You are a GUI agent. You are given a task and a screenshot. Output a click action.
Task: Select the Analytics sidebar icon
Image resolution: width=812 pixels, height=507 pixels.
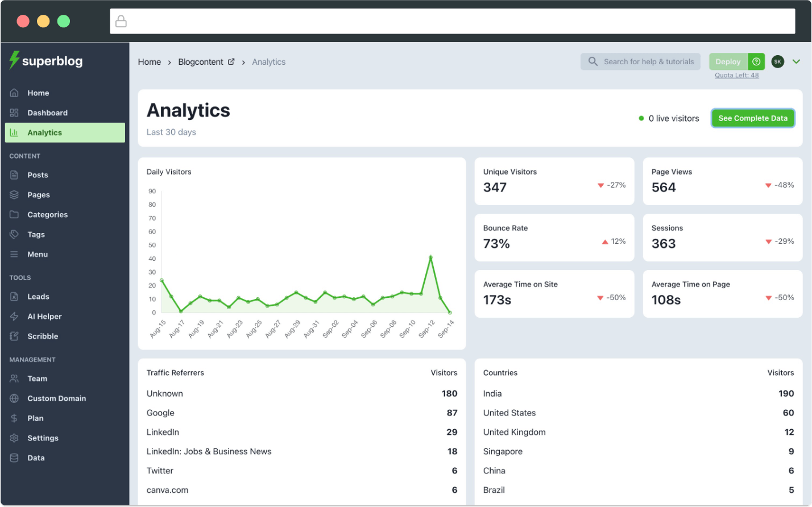coord(15,132)
